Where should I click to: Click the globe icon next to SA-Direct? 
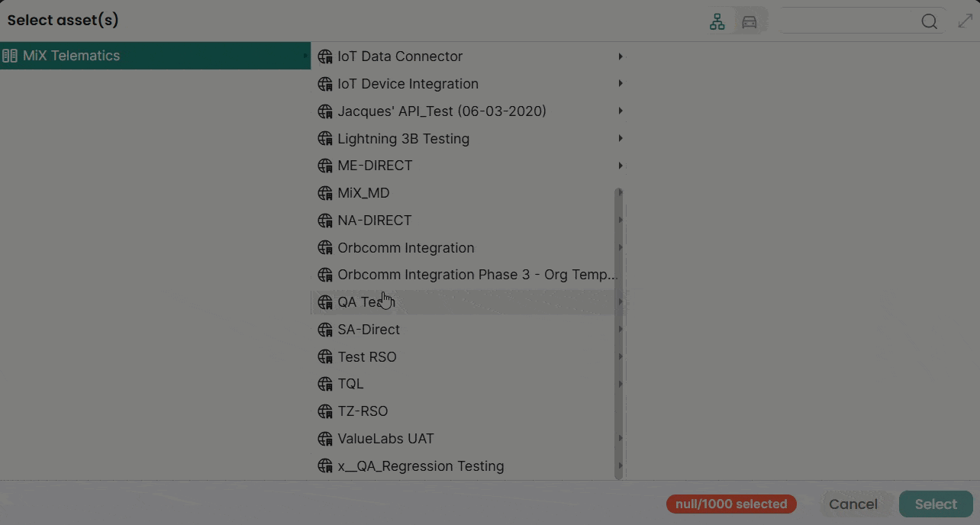pyautogui.click(x=325, y=330)
